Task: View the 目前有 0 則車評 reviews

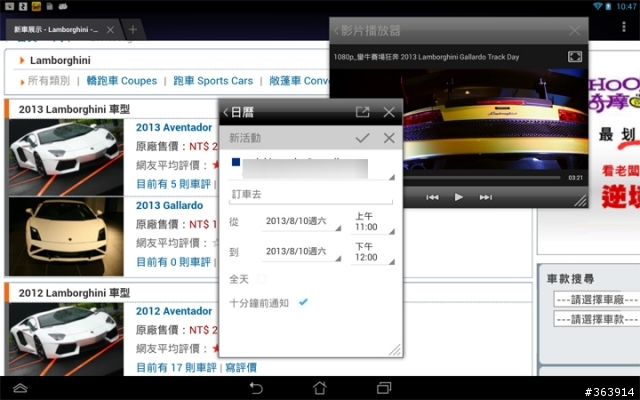Action: tap(173, 262)
